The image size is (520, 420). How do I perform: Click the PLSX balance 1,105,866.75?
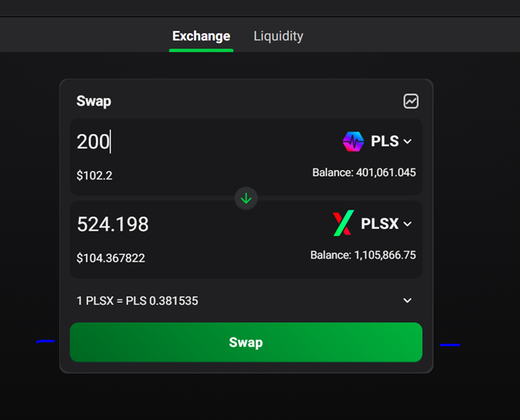coord(363,255)
